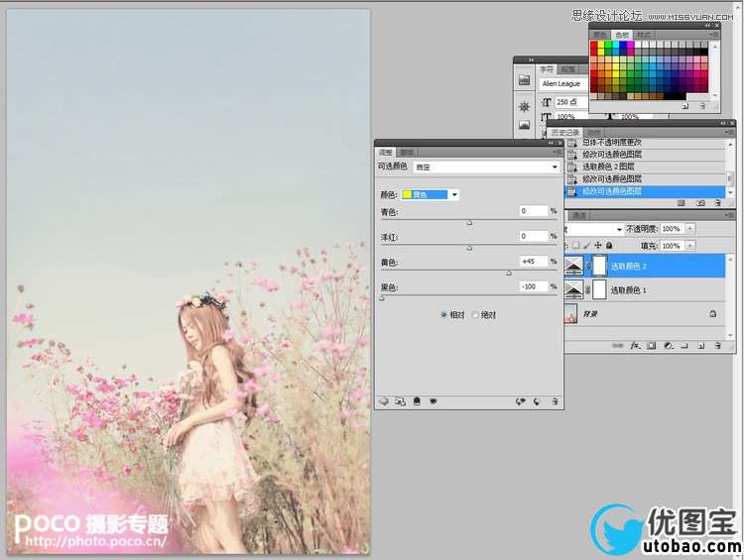The image size is (744, 560).
Task: Select the 绝对 (Absolute) radio button
Action: (x=476, y=314)
